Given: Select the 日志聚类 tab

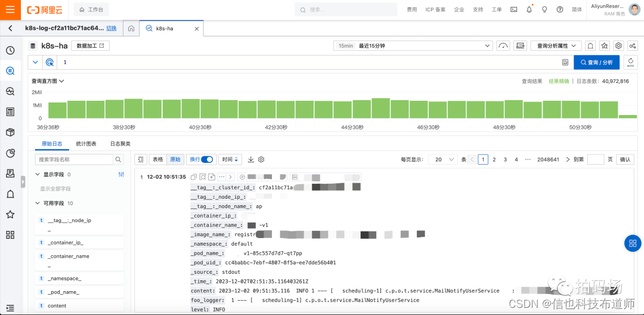Looking at the screenshot, I should pyautogui.click(x=120, y=144).
